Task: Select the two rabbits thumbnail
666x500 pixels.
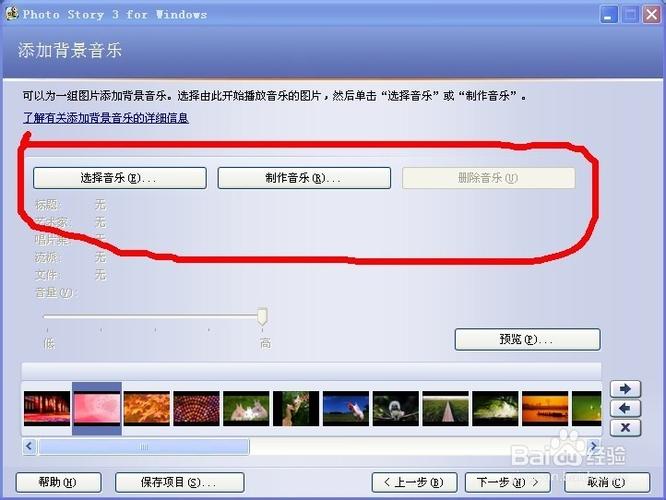Action: click(246, 408)
